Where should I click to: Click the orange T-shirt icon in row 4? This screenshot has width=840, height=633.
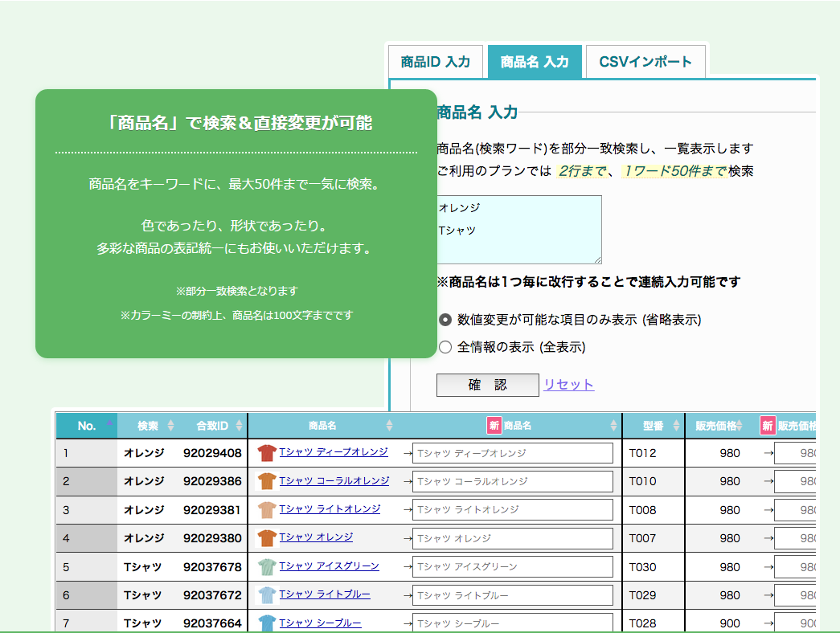(266, 538)
